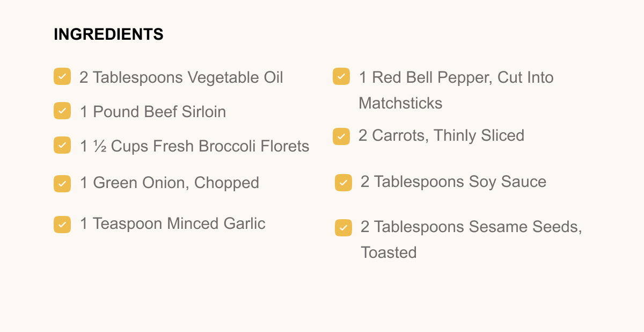Toggle the Sesame Seeds checkbox

pos(343,228)
